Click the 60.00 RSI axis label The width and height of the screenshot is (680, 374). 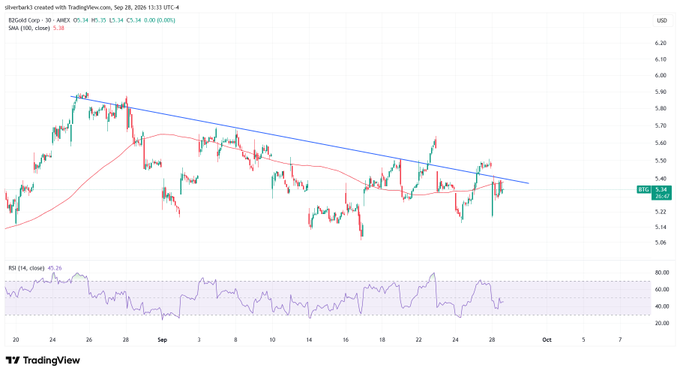coord(662,289)
